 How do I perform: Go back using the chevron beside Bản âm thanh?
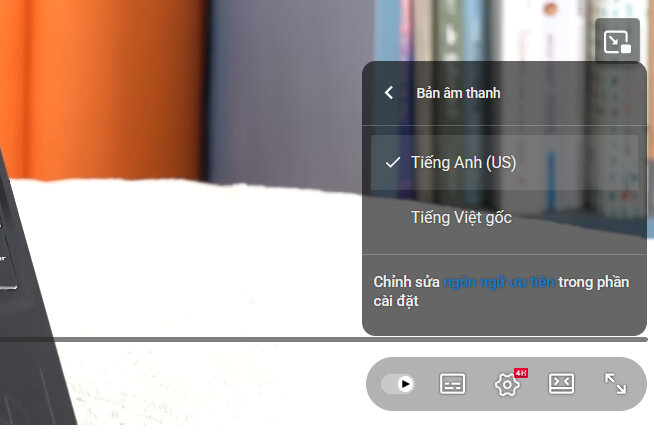tap(389, 93)
